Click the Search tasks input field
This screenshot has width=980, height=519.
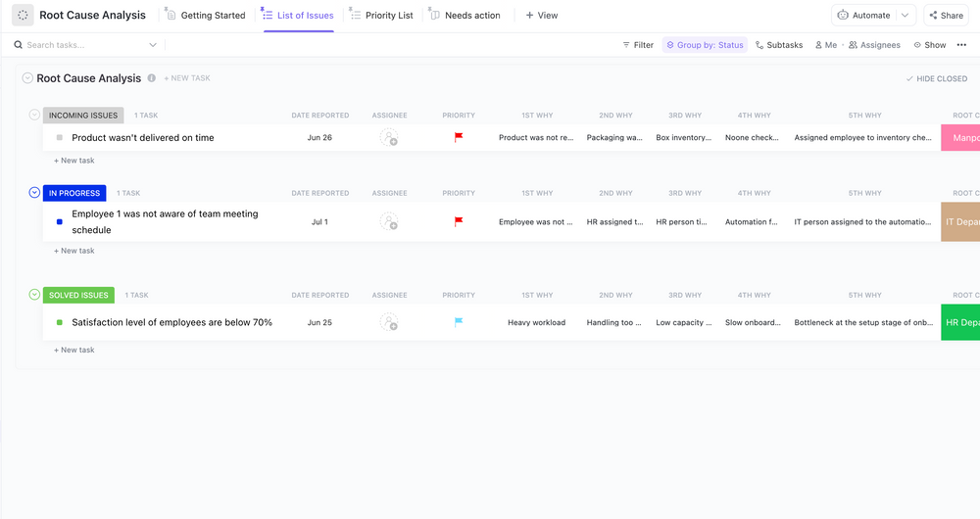tap(83, 45)
